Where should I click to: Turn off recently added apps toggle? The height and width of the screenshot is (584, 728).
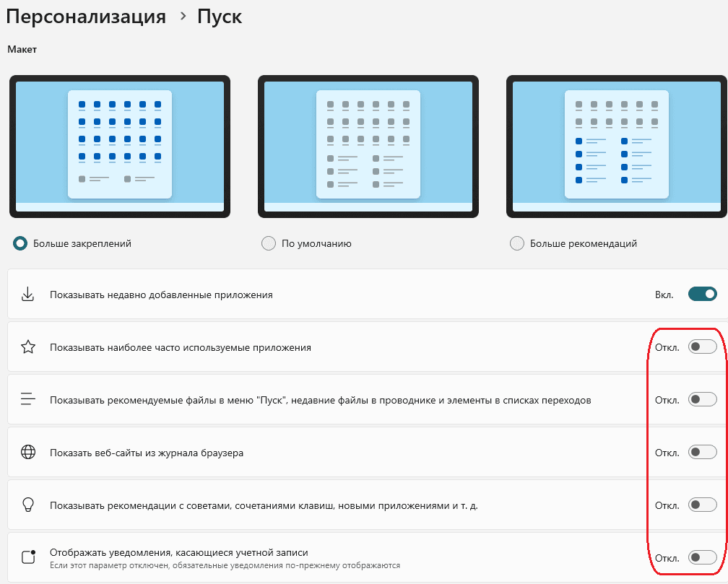tap(703, 294)
